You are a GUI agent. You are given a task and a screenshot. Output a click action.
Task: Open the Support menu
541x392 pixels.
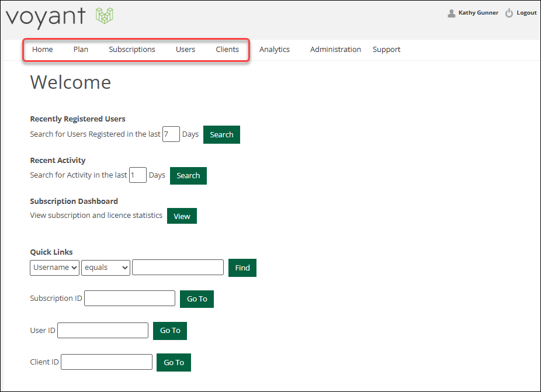(386, 50)
